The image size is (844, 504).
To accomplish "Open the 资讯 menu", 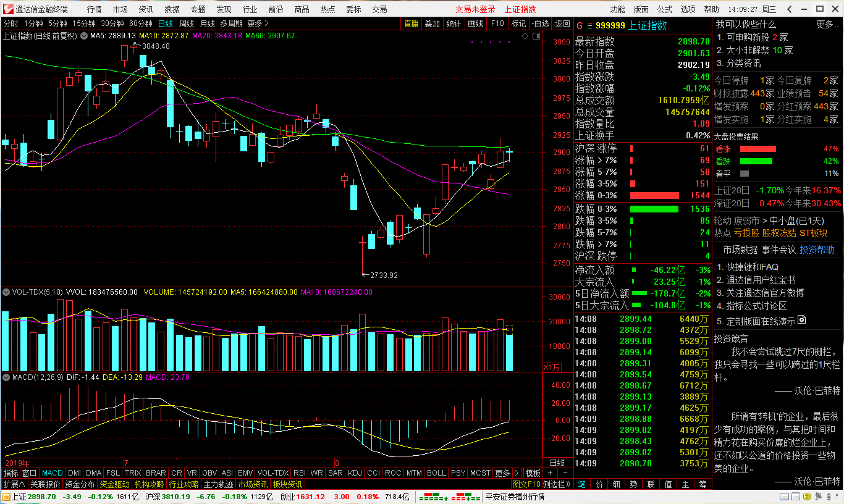I will [x=146, y=9].
